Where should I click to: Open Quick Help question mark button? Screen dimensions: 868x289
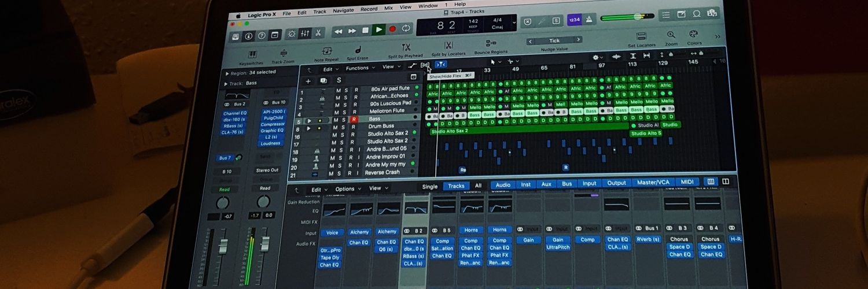pos(262,35)
